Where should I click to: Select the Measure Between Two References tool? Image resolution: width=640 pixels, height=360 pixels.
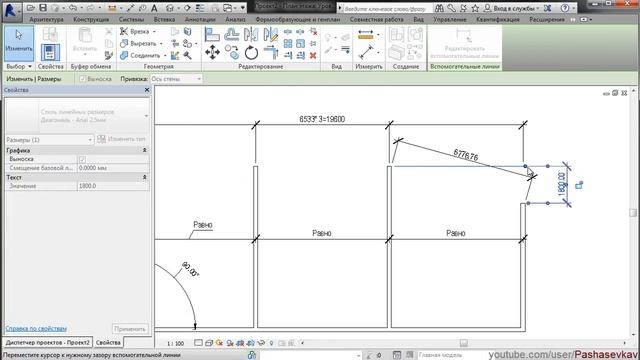pos(366,52)
